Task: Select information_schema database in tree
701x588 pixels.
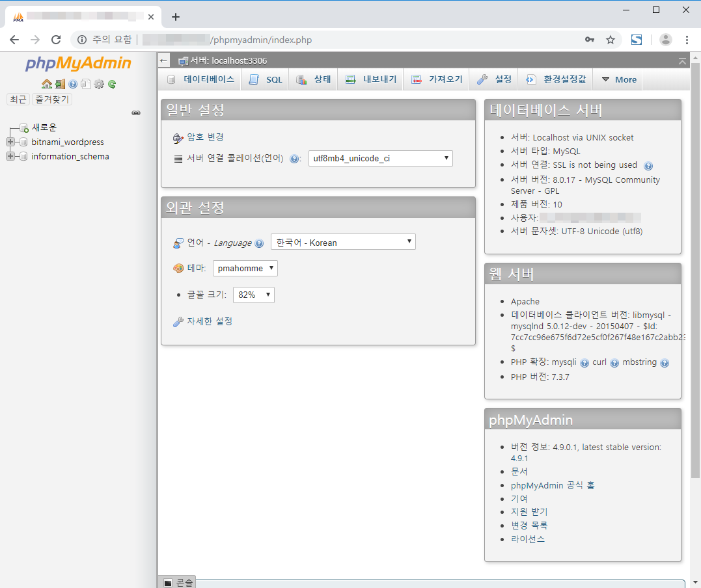Action: click(70, 156)
